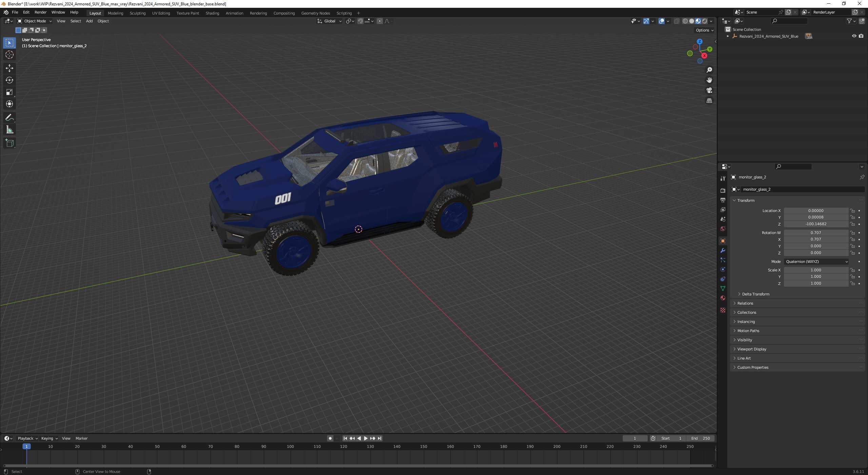This screenshot has height=475, width=868.
Task: Click the pan view hand icon
Action: pyautogui.click(x=709, y=80)
